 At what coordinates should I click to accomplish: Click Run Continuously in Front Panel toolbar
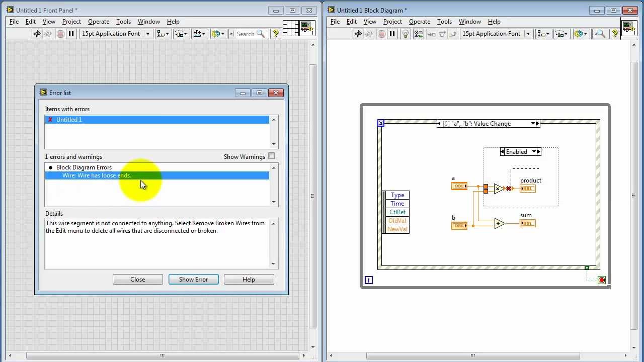(x=48, y=34)
